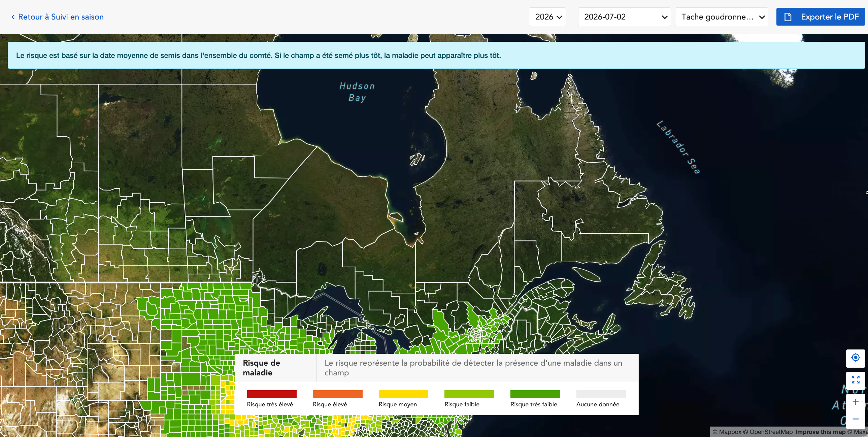Click the PDF document icon
The image size is (868, 437).
point(788,17)
